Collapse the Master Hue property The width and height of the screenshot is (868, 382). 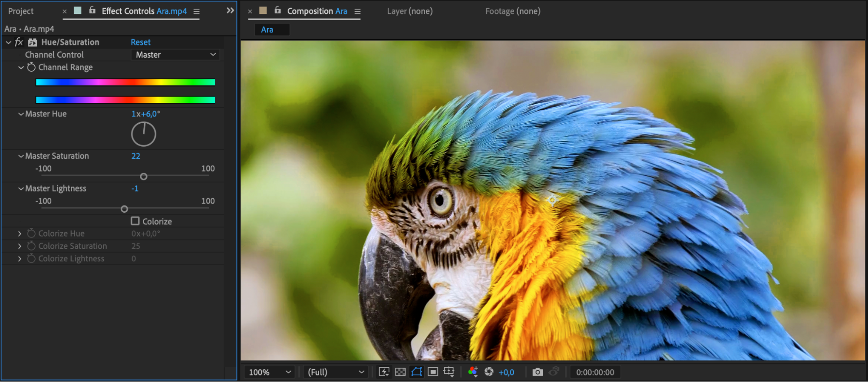21,114
